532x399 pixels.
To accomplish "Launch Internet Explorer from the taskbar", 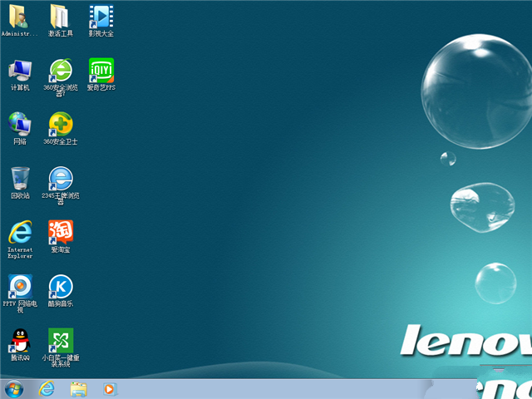I will 47,388.
